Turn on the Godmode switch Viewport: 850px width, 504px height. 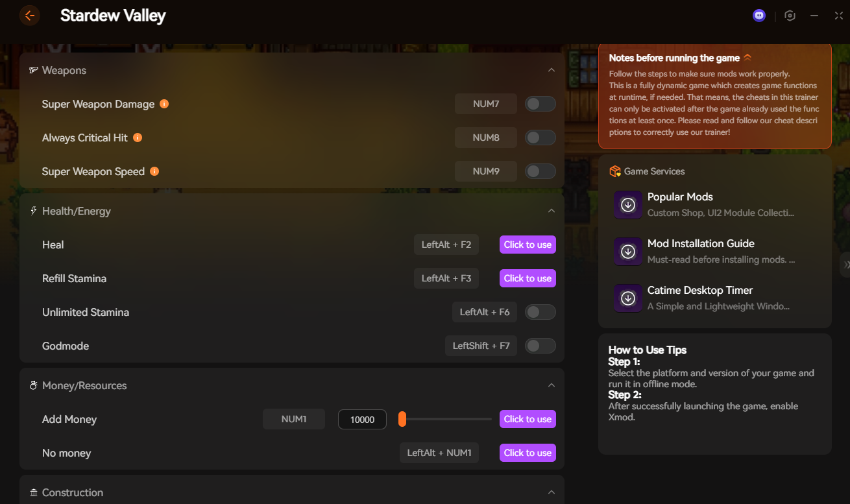tap(540, 346)
